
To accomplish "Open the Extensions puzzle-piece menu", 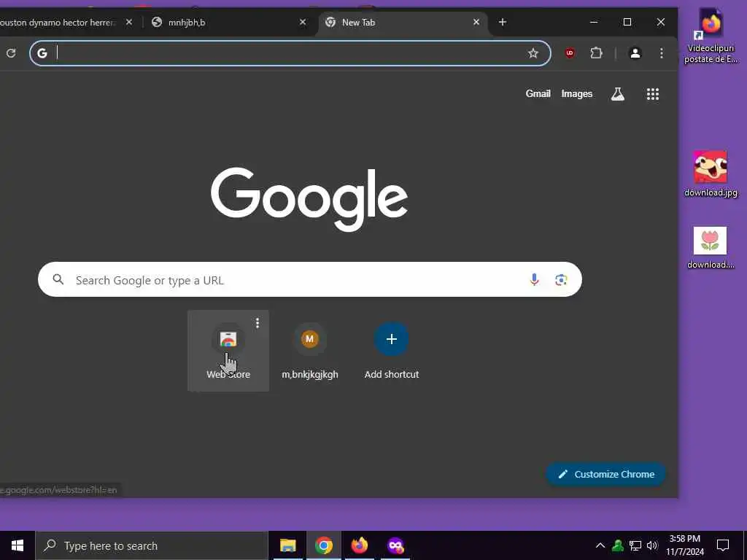I will (596, 53).
